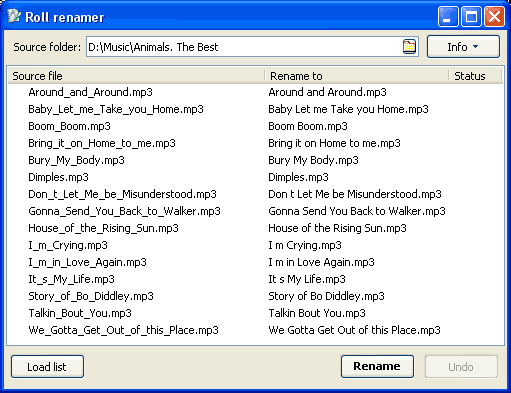This screenshot has width=511, height=393.
Task: Click new name 'Talkin Bout You.mp3'
Action: [317, 313]
